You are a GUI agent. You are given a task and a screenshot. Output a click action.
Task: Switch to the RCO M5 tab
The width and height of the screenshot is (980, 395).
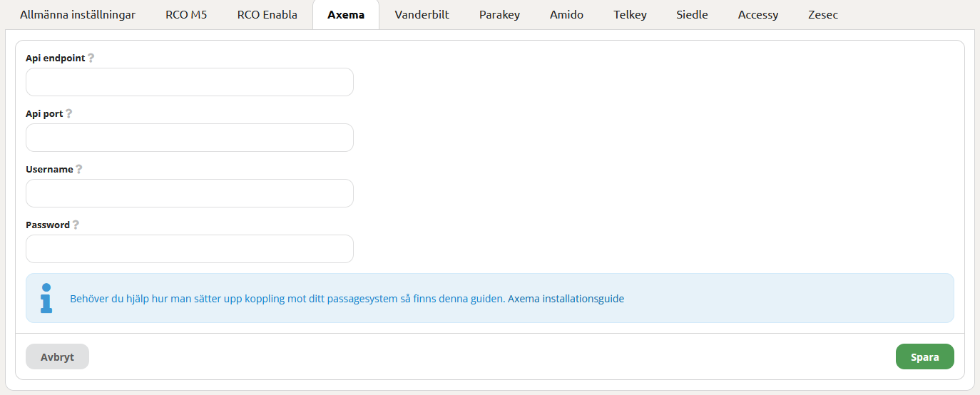point(186,15)
